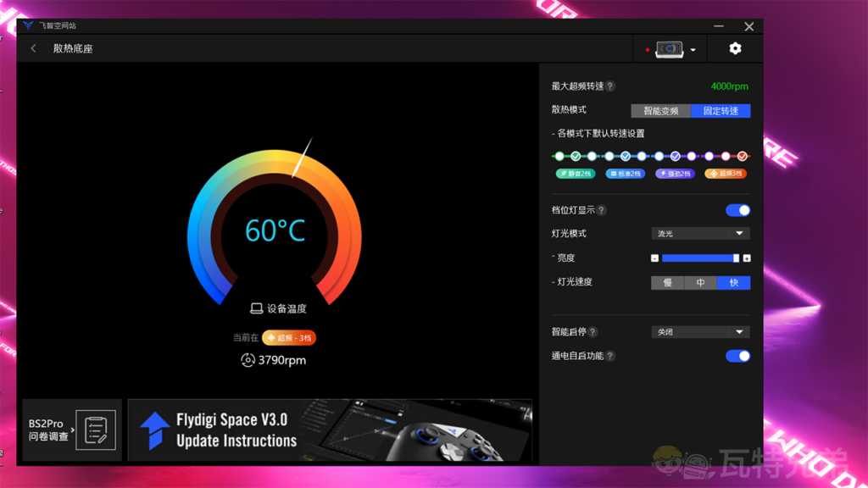Click the help icon next to 最大超频转速
Viewport: 868px width, 488px height.
click(x=610, y=86)
